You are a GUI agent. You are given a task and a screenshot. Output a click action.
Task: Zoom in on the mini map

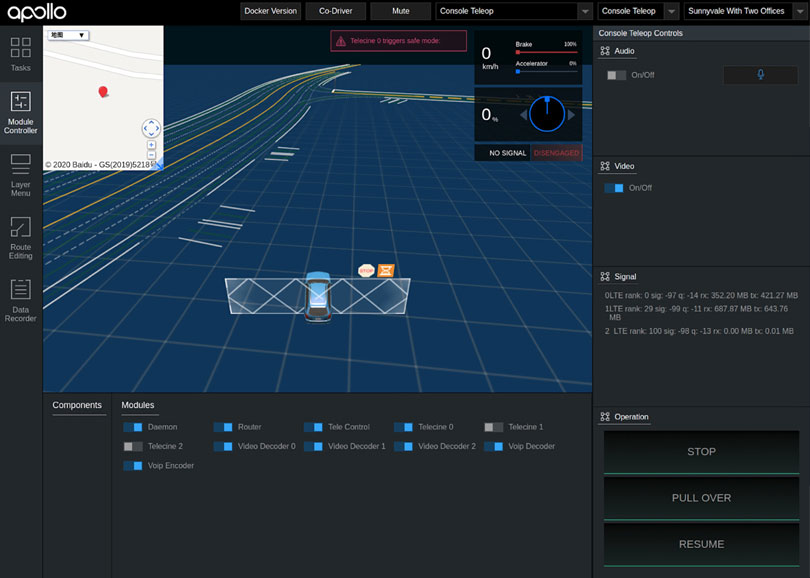click(151, 145)
